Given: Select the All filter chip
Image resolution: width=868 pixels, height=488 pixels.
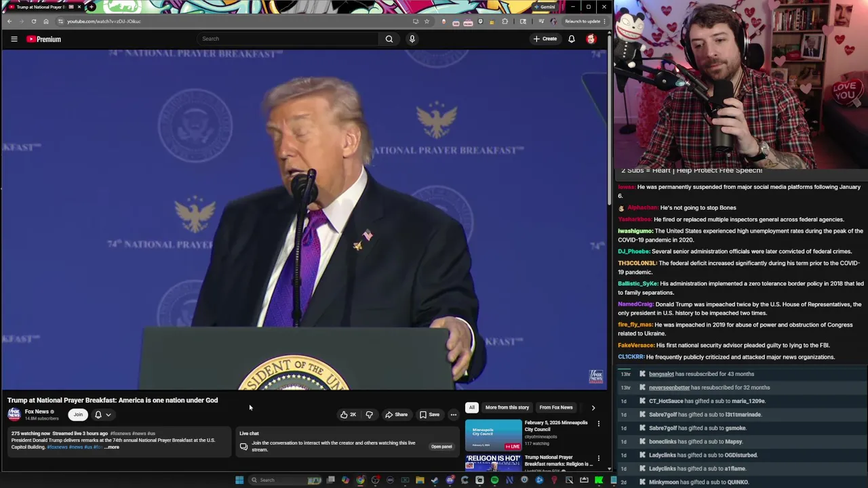Looking at the screenshot, I should click(471, 407).
